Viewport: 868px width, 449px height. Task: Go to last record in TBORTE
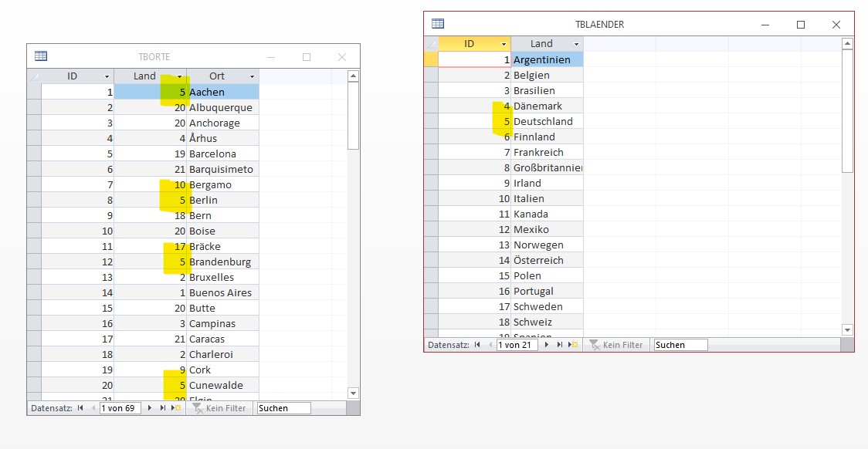click(x=163, y=408)
